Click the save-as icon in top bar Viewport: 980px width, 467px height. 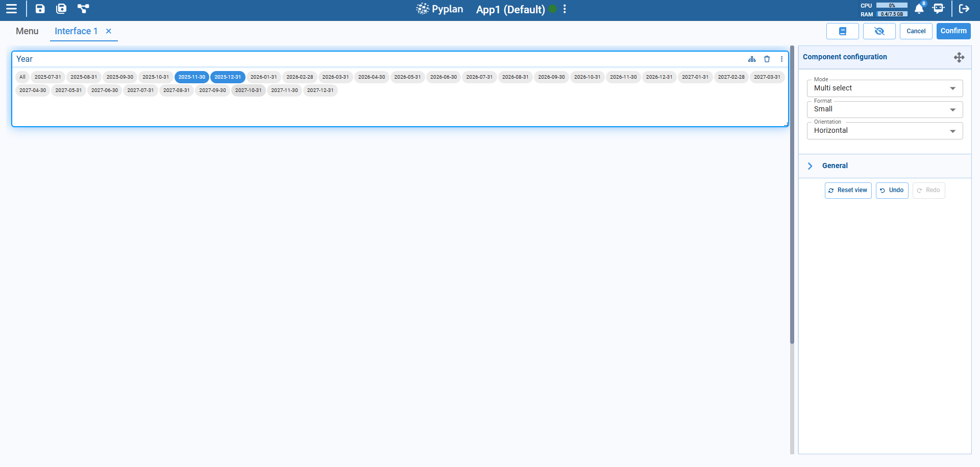pos(61,9)
